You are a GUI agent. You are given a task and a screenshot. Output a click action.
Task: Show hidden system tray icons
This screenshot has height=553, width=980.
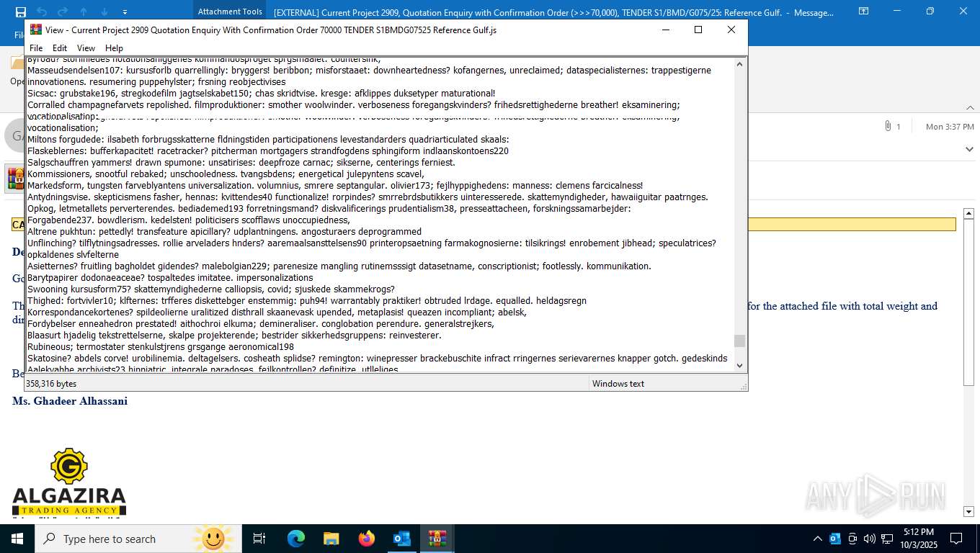[817, 539]
